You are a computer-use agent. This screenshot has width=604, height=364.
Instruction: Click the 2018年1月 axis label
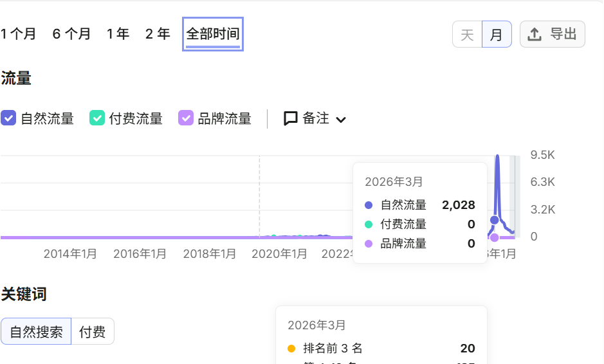tap(210, 254)
